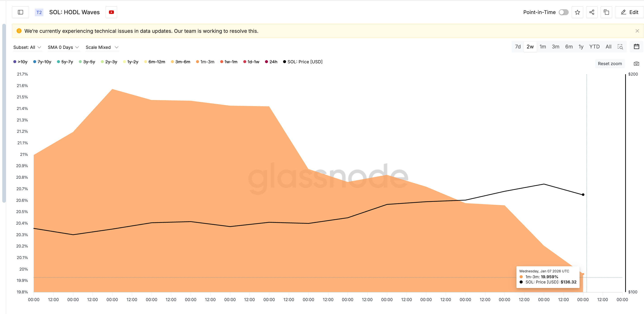Take chart screenshot with camera icon
The height and width of the screenshot is (314, 644).
click(636, 64)
